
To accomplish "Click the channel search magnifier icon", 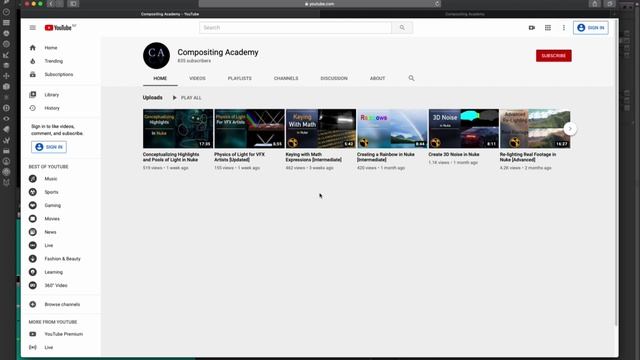I will (x=411, y=78).
